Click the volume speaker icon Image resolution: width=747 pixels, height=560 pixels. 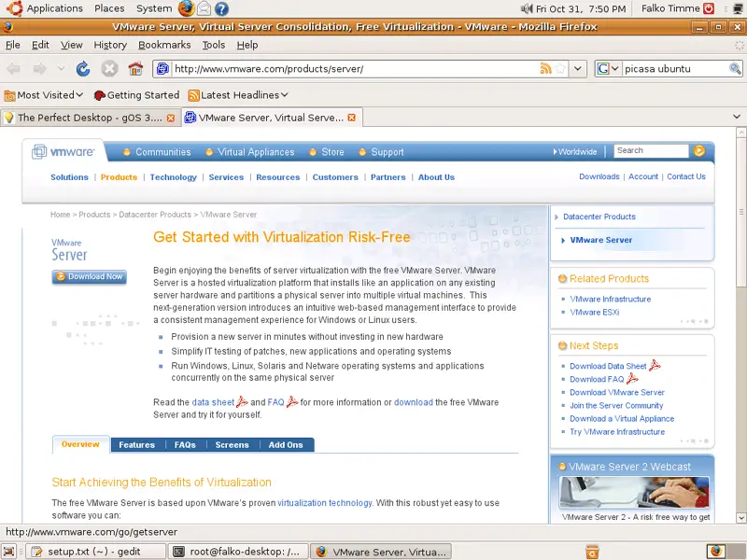pos(526,8)
